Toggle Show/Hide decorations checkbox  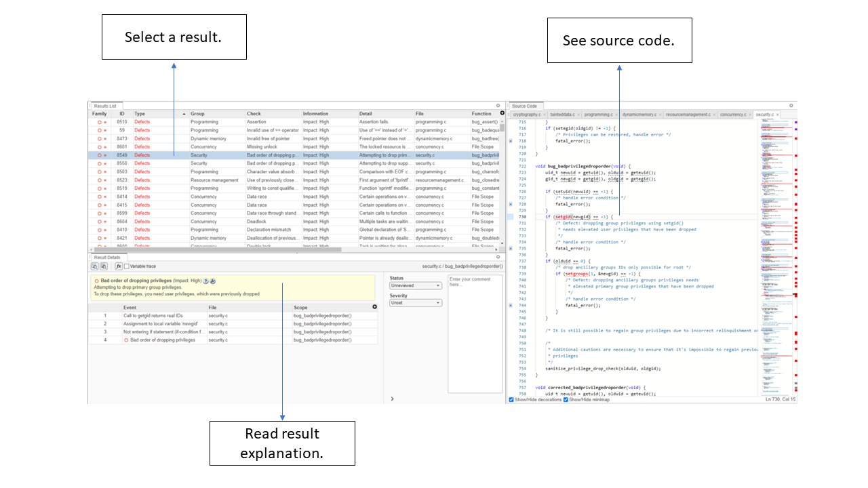point(511,400)
